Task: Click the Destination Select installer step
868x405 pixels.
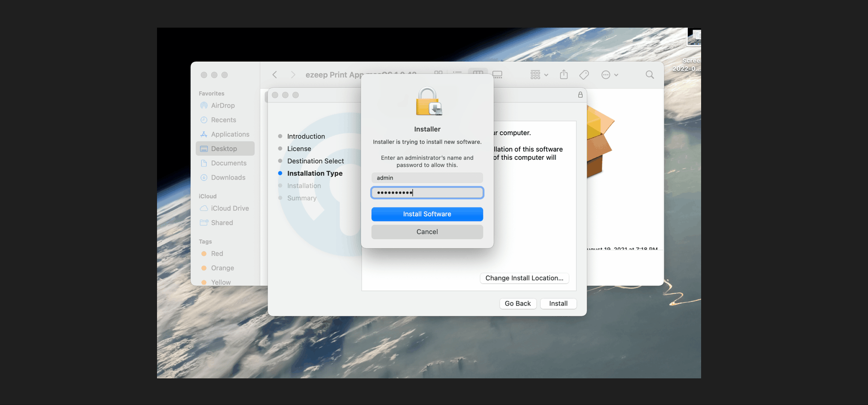Action: tap(316, 161)
